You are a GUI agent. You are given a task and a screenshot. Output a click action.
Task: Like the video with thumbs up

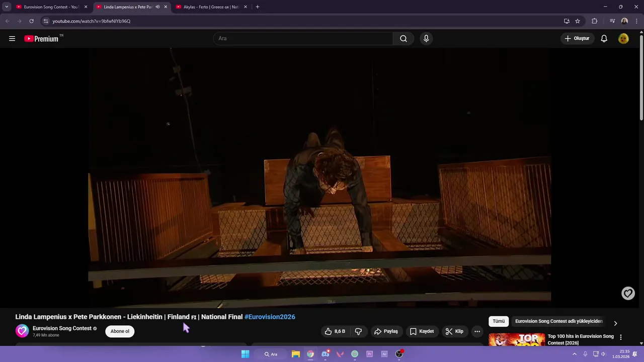click(335, 331)
